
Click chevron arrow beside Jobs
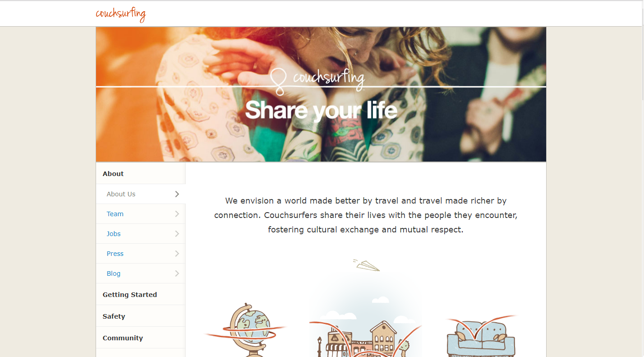click(x=177, y=234)
